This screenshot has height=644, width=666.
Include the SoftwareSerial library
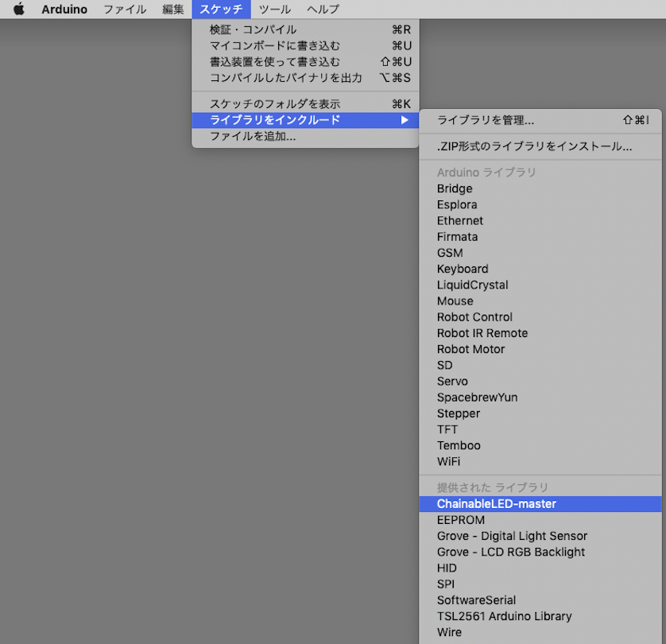(x=476, y=600)
